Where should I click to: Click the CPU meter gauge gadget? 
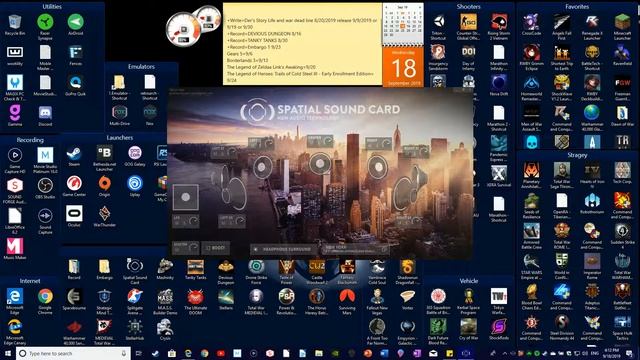183,29
